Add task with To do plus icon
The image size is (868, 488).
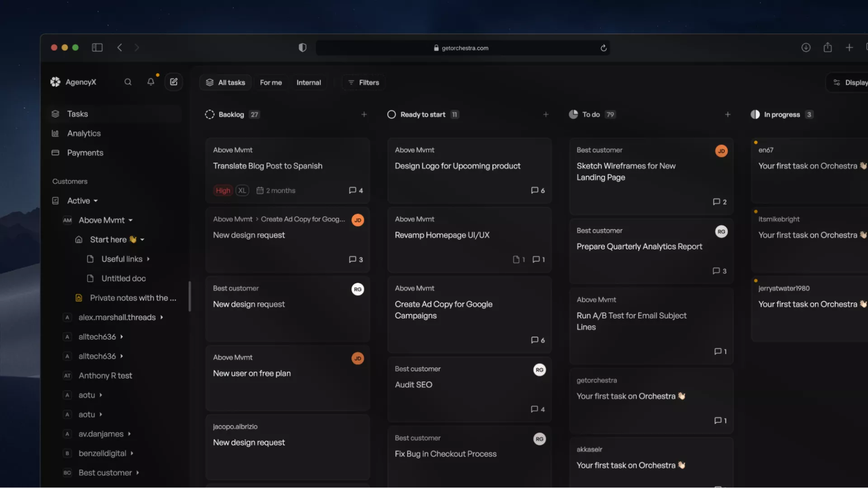point(727,114)
